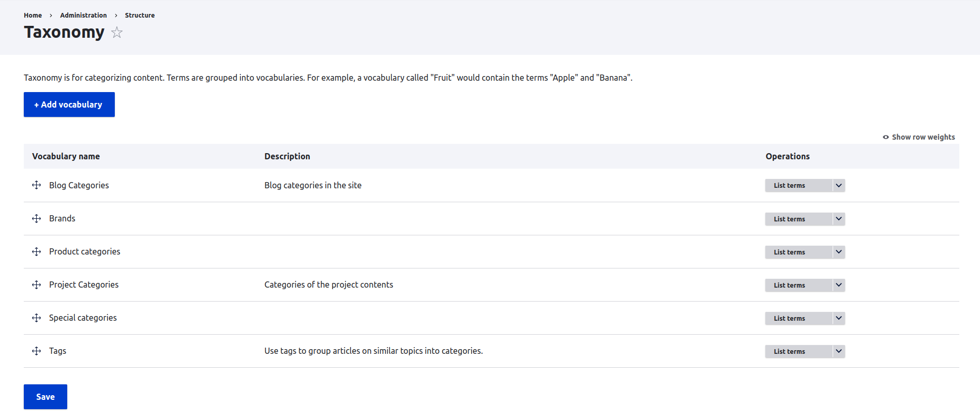The image size is (980, 419).
Task: Open operations dropdown arrow for Tags
Action: coord(838,351)
